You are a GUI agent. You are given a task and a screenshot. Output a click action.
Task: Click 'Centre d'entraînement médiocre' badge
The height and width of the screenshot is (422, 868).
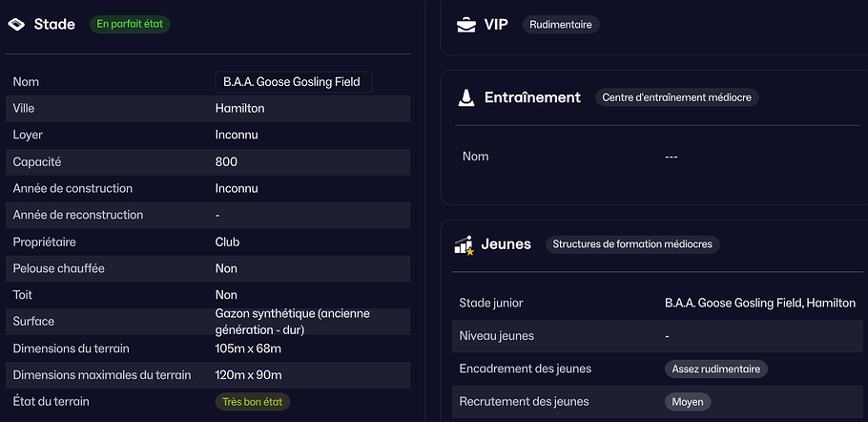(x=677, y=97)
